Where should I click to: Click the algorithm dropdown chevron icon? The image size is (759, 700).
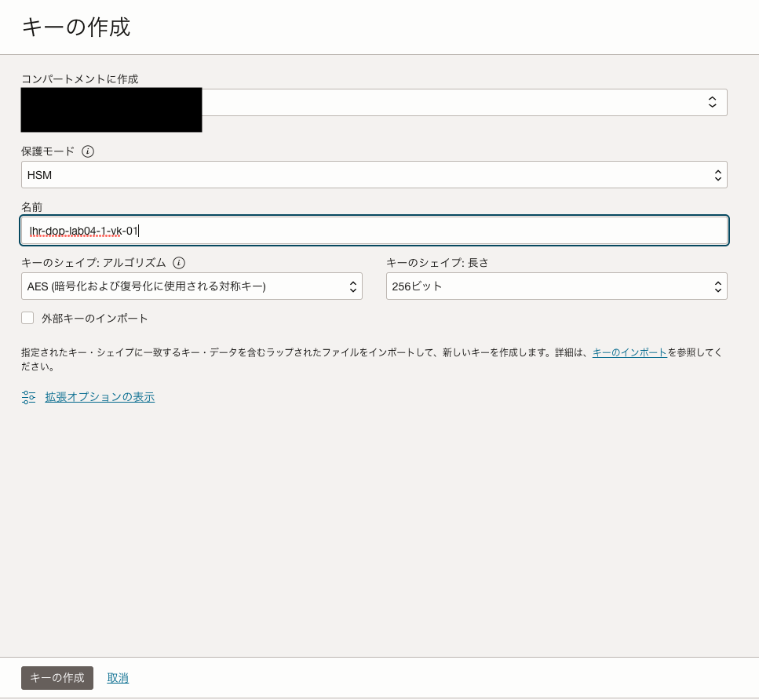click(x=354, y=286)
